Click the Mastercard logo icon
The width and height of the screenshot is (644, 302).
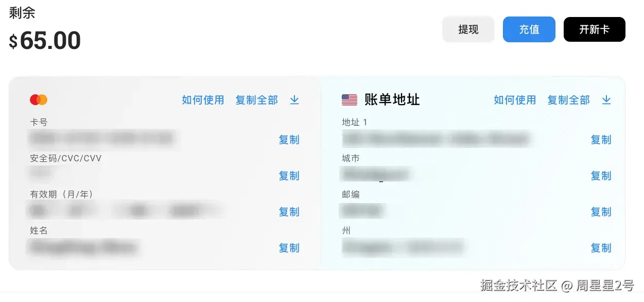pyautogui.click(x=39, y=100)
